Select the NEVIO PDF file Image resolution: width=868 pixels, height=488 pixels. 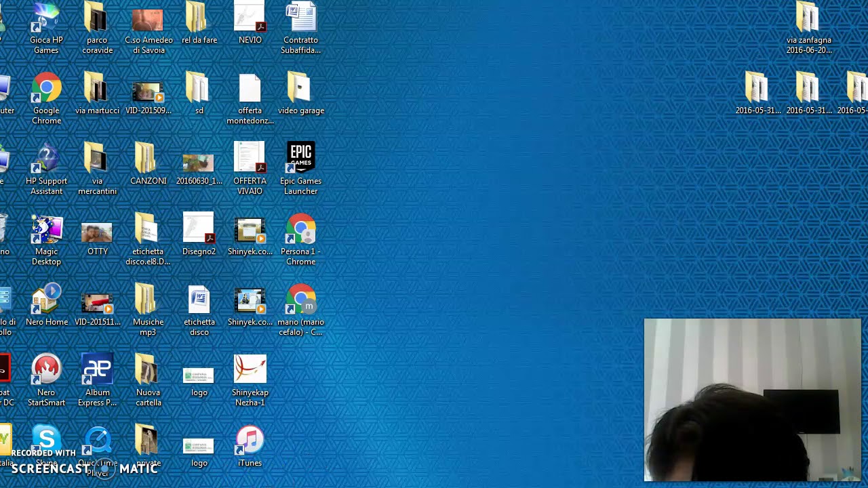[x=250, y=24]
